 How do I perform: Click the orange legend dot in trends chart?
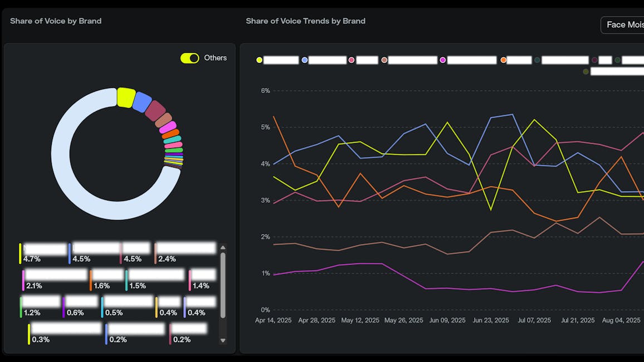503,60
